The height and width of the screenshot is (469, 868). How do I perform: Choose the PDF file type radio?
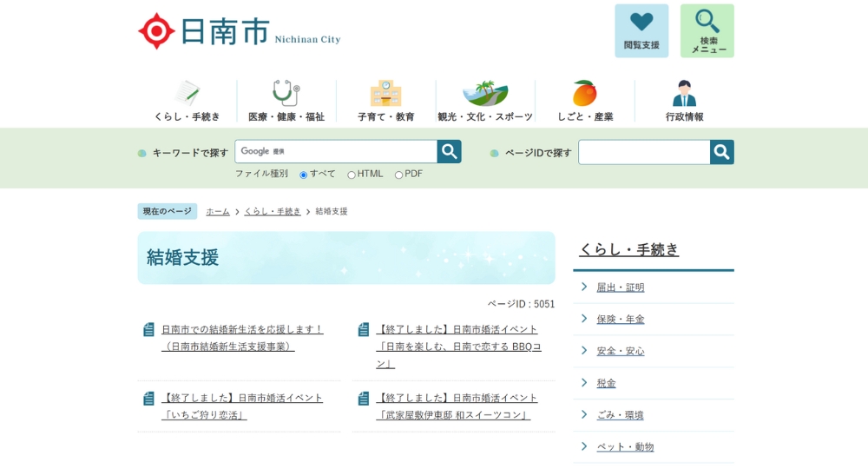pyautogui.click(x=398, y=175)
